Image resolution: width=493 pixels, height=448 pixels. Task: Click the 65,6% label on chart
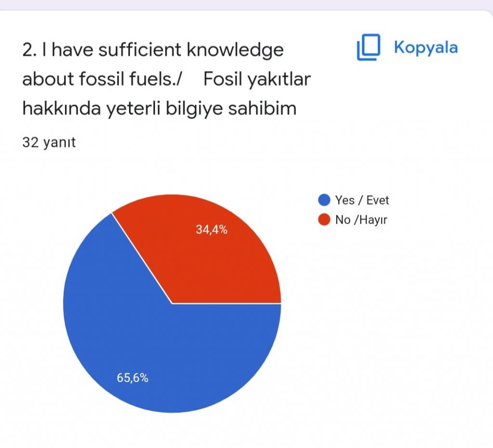tap(132, 378)
